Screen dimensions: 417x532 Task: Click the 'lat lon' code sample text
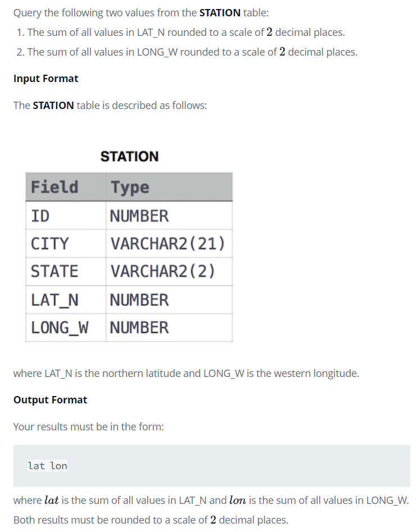pos(48,466)
